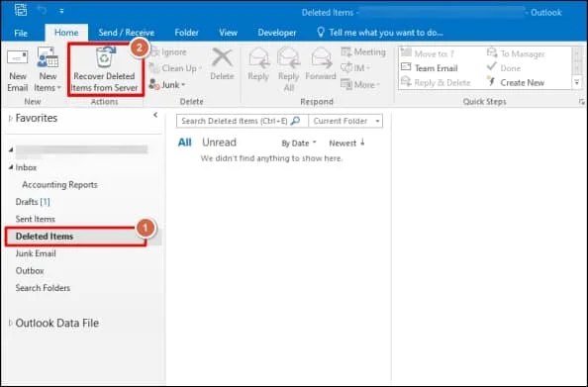The height and width of the screenshot is (387, 588).
Task: Open the Customize Quick Access Toolbar arrow
Action: coord(61,11)
